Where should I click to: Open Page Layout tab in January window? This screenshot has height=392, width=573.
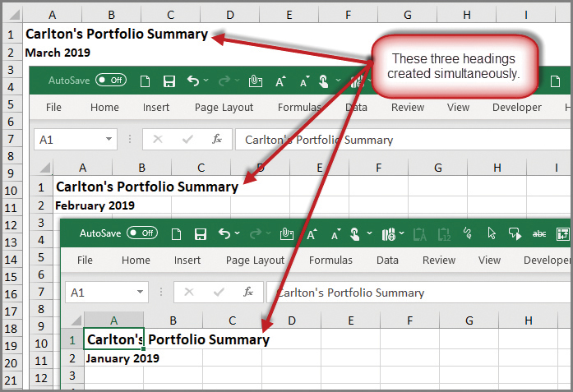tap(255, 261)
